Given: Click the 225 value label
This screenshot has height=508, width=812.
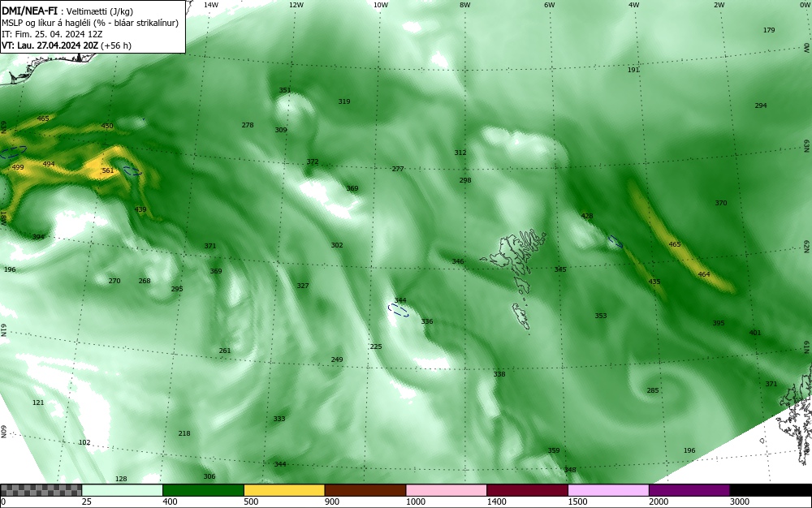Looking at the screenshot, I should [x=375, y=346].
